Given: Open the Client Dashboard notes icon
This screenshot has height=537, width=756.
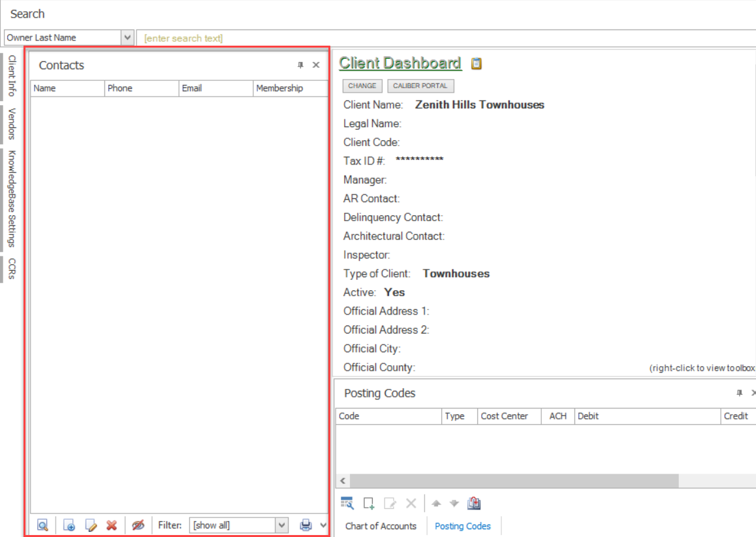Looking at the screenshot, I should 477,63.
